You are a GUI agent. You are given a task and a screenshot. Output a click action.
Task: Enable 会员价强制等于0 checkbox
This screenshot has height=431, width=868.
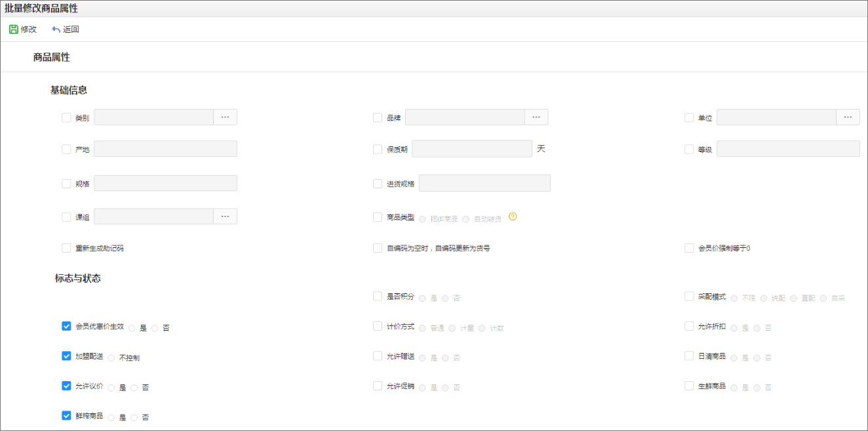click(689, 248)
